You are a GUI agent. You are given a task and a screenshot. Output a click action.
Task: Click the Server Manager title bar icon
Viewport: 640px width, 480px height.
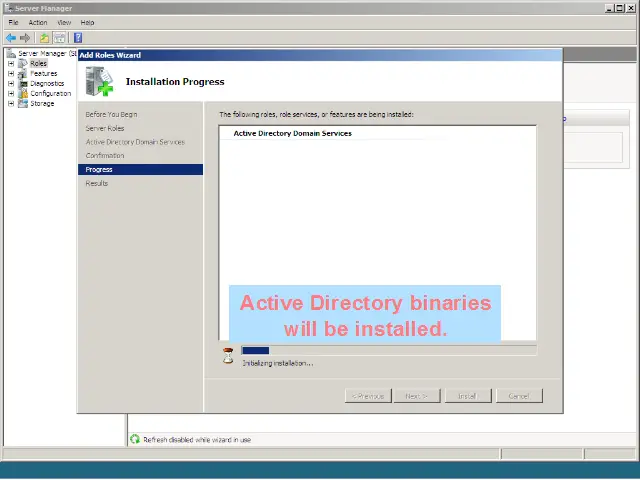pos(8,8)
